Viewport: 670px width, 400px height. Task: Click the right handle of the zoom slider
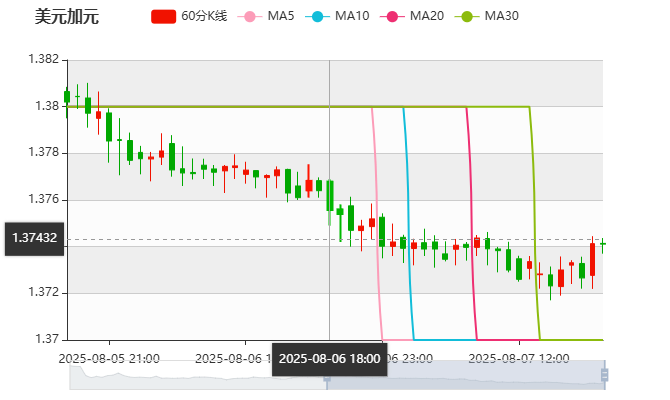[x=604, y=375]
